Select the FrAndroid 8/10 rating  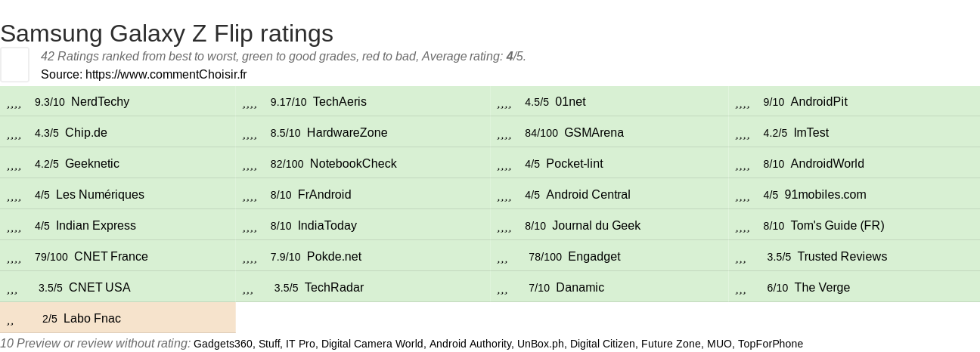(x=363, y=195)
